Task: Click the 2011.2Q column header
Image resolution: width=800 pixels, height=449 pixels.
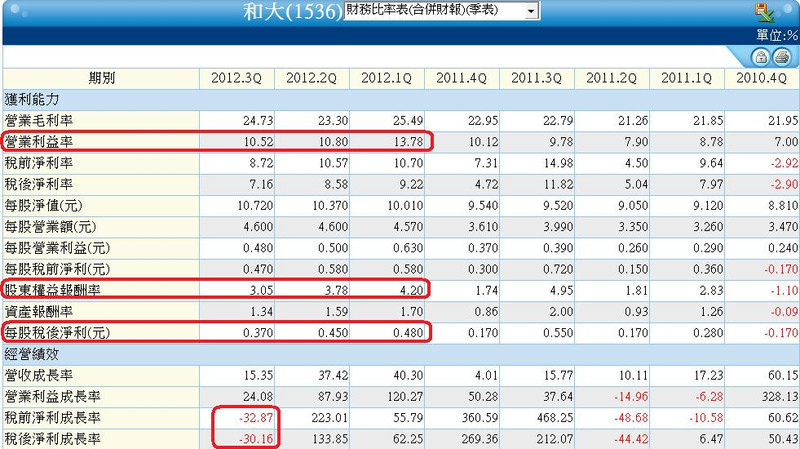Action: (x=612, y=78)
